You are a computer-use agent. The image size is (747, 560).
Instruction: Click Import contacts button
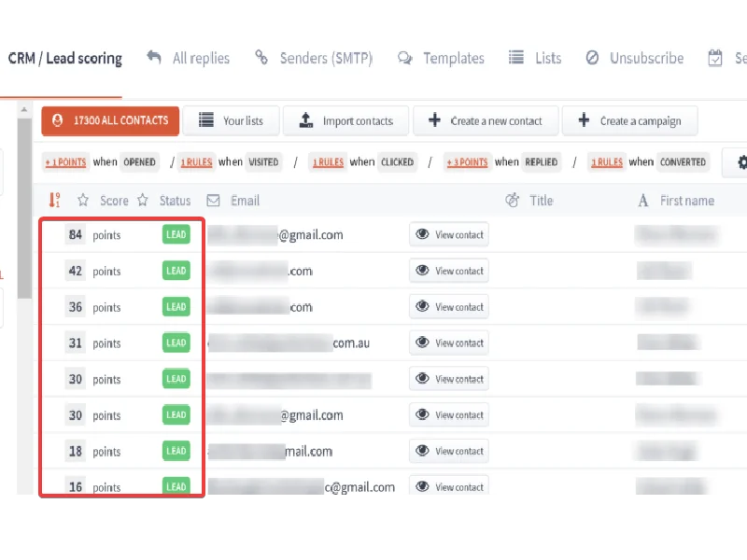point(345,121)
